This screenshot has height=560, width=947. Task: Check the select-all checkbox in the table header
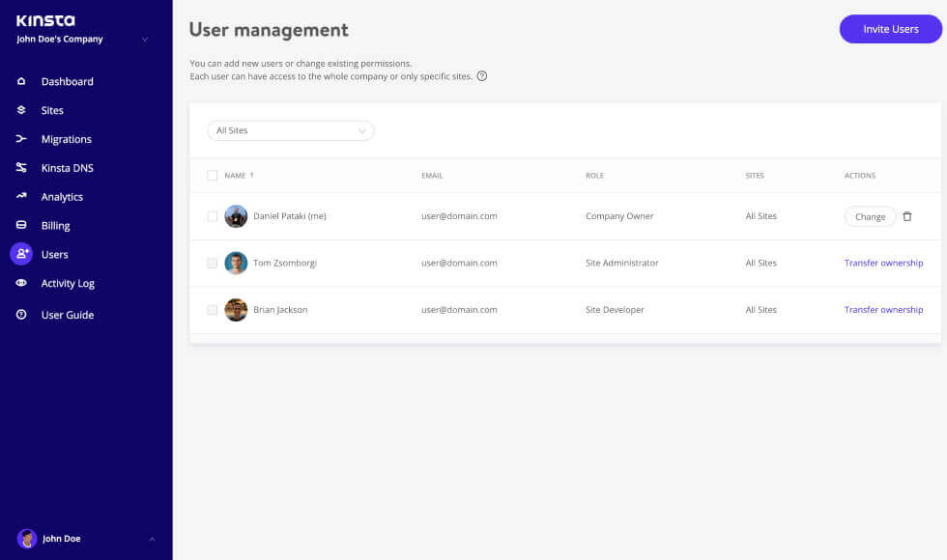tap(214, 175)
